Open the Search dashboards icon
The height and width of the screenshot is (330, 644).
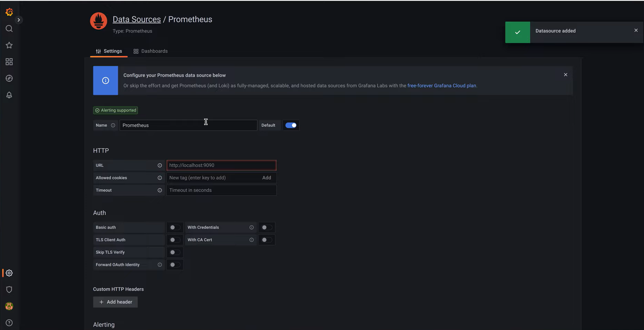point(9,29)
